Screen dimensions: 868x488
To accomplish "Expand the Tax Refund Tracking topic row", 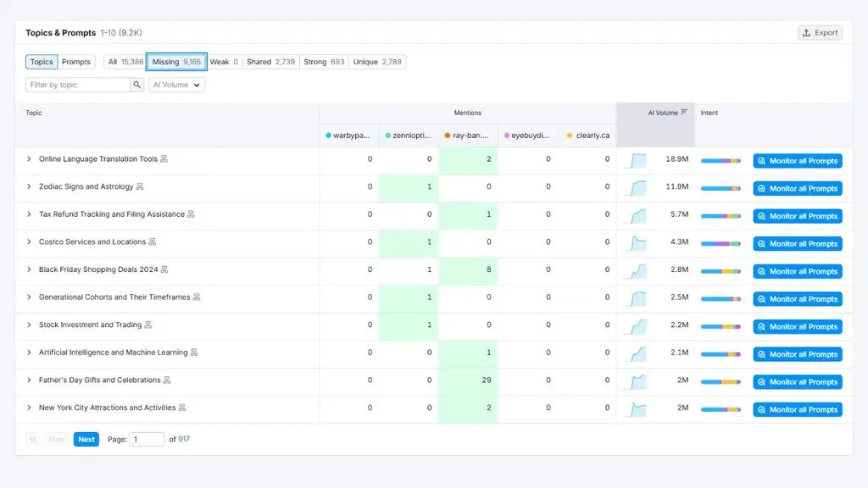I will (x=29, y=214).
